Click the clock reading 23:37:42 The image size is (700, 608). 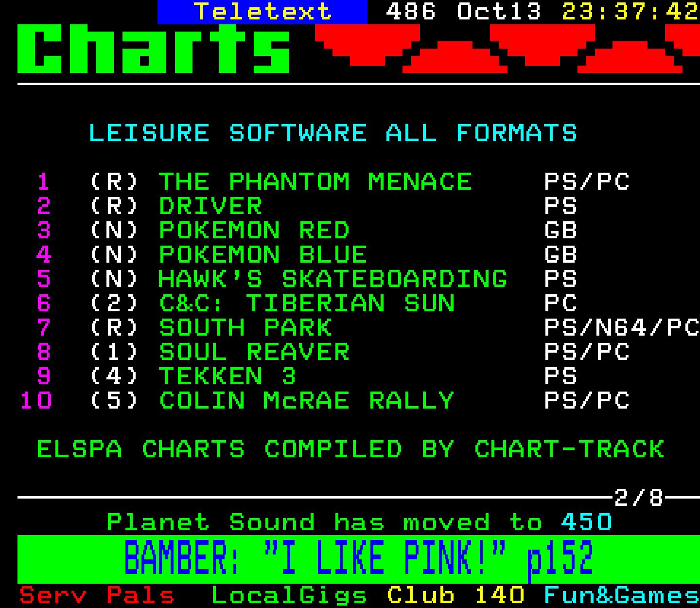click(x=630, y=12)
